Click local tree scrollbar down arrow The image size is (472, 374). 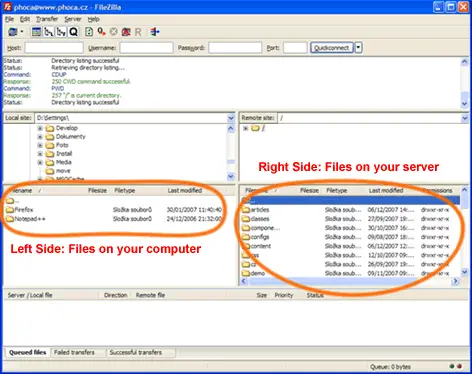click(x=231, y=176)
